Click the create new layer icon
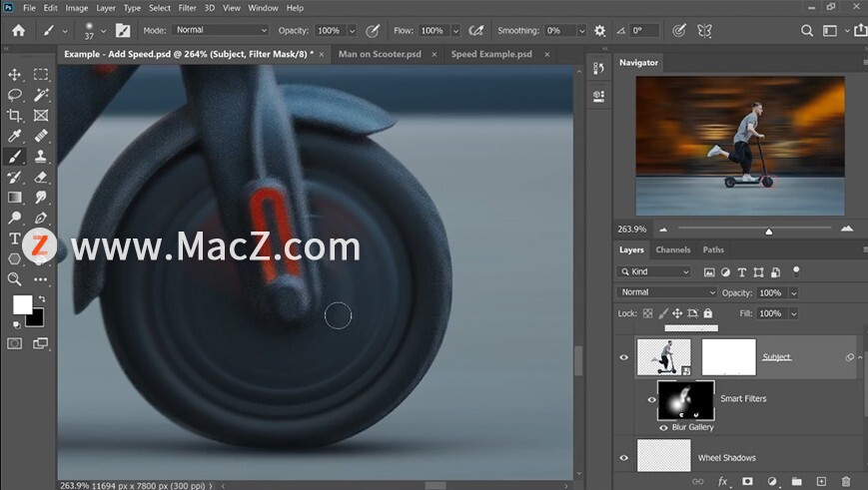Viewport: 868px width, 490px height. (821, 481)
